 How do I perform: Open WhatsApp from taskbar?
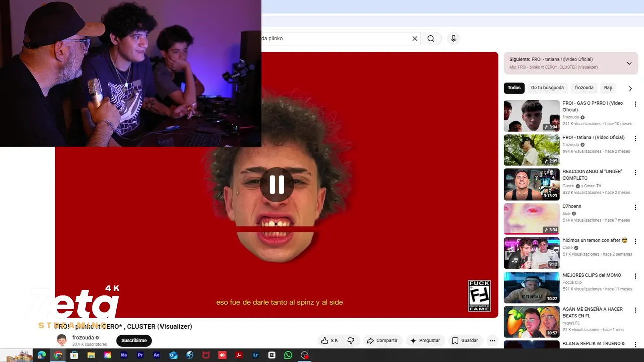(x=288, y=355)
